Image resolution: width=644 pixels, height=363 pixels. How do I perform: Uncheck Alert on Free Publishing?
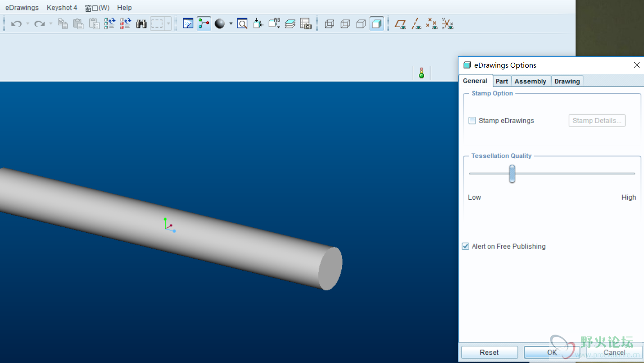[x=466, y=246]
